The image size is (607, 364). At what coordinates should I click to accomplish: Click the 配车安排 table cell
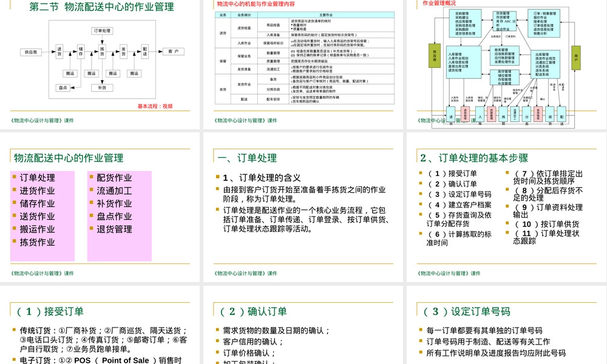point(273,99)
